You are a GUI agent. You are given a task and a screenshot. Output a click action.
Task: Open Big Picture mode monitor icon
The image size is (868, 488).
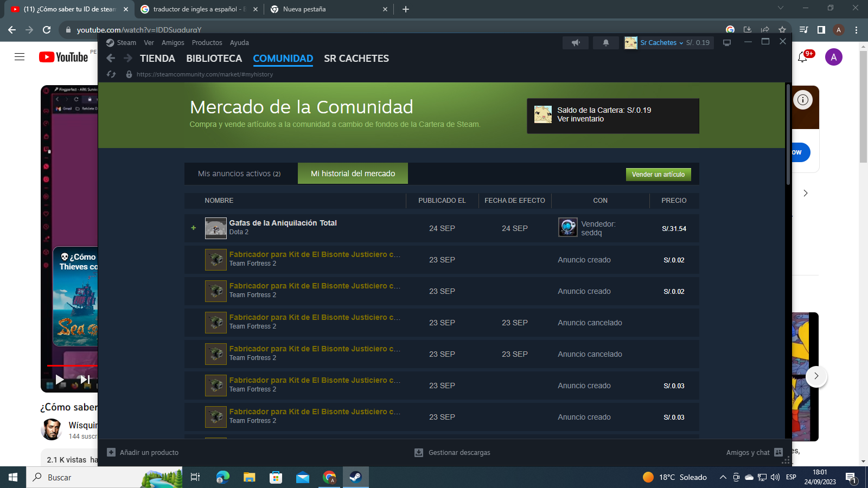click(727, 42)
